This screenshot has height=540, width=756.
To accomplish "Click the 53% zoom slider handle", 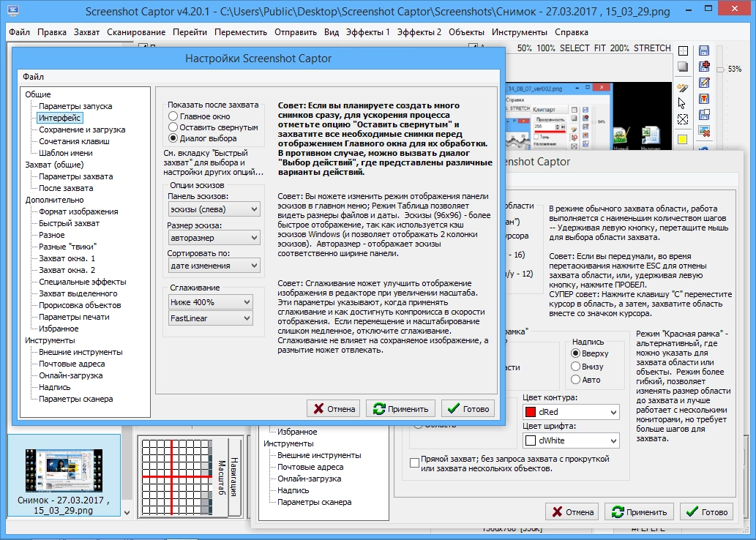I will tap(721, 70).
